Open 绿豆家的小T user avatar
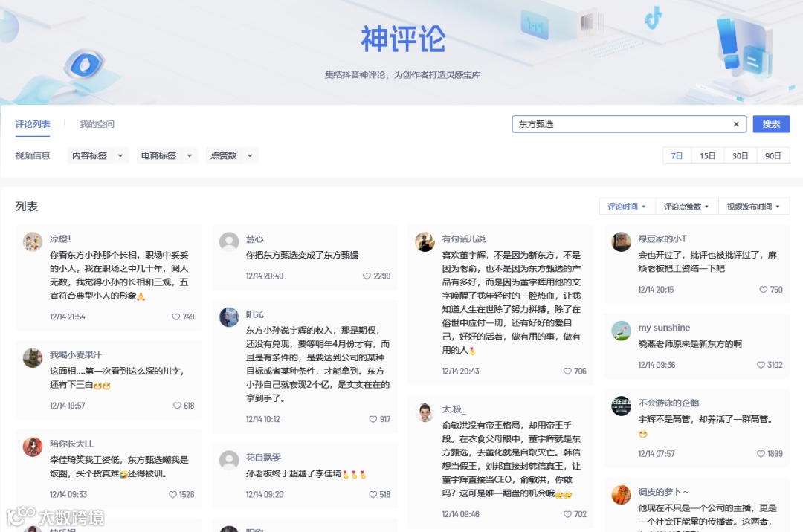The width and height of the screenshot is (803, 532). [x=621, y=241]
